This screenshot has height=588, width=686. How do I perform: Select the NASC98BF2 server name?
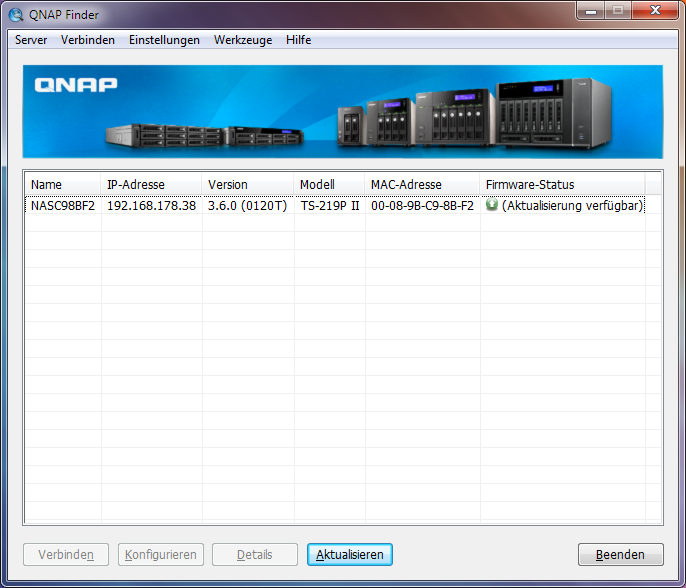click(x=63, y=205)
